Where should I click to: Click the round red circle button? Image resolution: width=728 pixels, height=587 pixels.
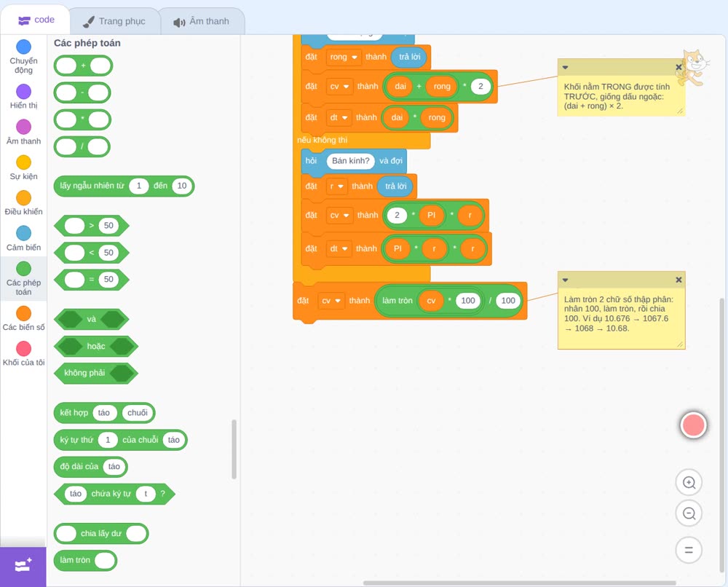point(693,425)
